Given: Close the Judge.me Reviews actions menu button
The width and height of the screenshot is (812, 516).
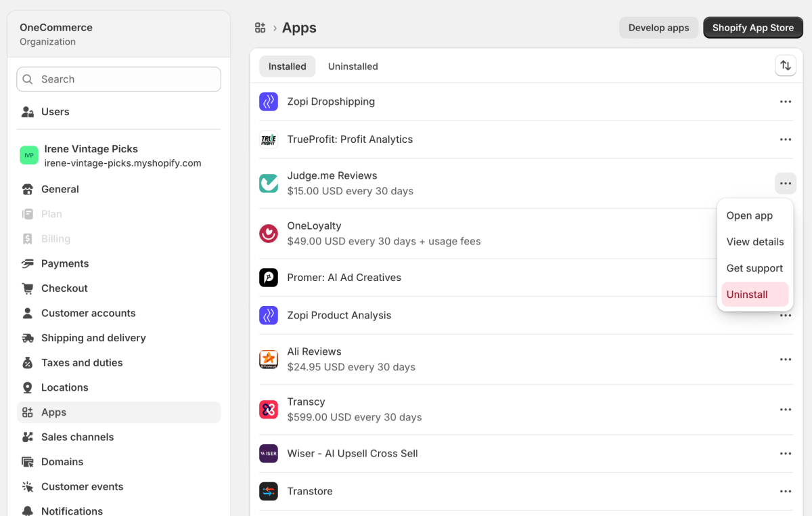Looking at the screenshot, I should point(786,184).
